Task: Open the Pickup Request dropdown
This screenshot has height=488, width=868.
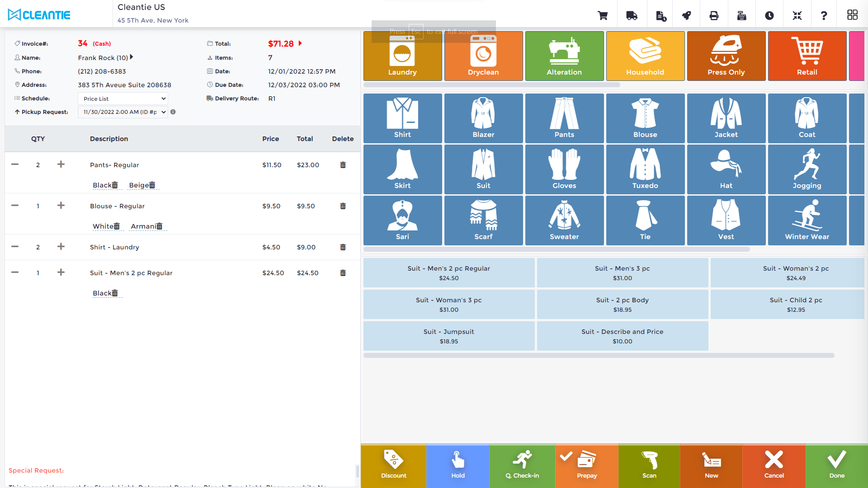Action: [x=123, y=112]
